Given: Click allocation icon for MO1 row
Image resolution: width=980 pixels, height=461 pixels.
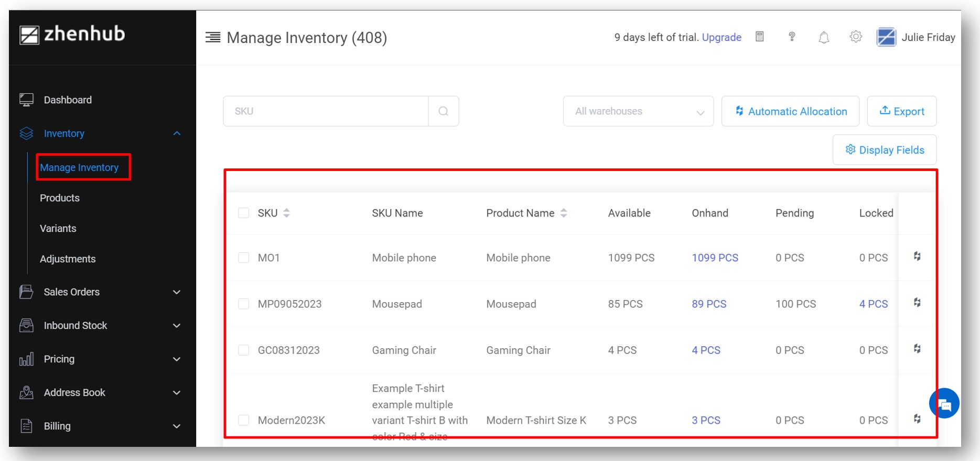Looking at the screenshot, I should point(917,256).
